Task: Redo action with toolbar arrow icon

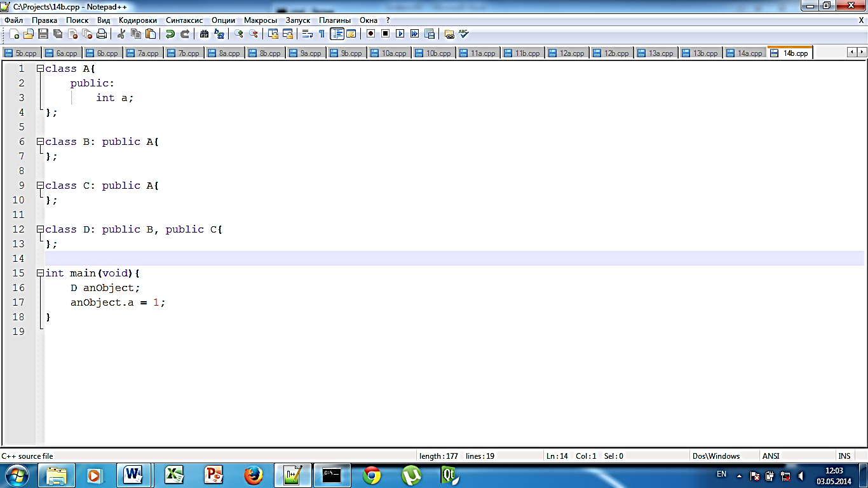Action: 185,34
